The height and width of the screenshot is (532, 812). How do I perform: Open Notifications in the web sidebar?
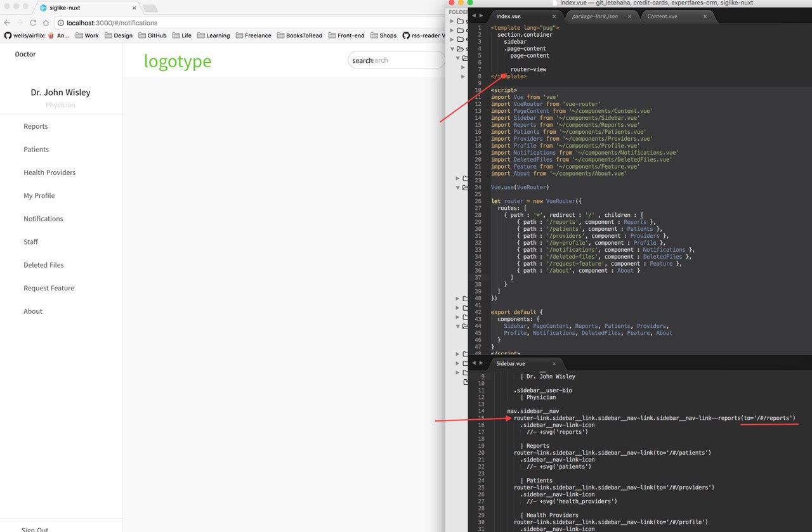[43, 219]
